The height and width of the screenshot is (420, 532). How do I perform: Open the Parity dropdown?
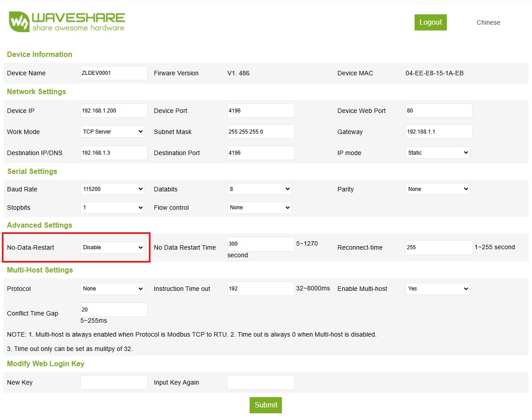point(438,189)
